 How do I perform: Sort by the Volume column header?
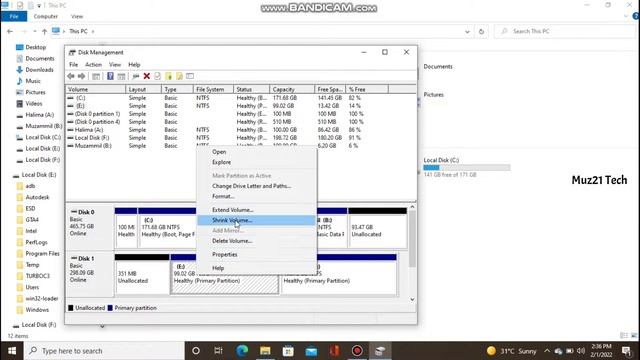pos(96,89)
